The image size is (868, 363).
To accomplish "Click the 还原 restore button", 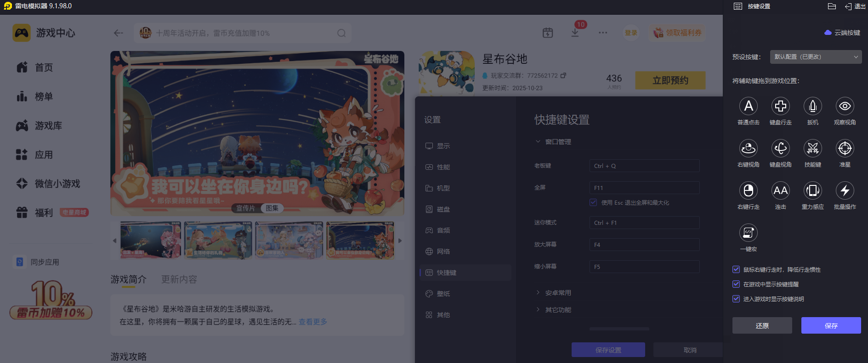I will tap(762, 325).
